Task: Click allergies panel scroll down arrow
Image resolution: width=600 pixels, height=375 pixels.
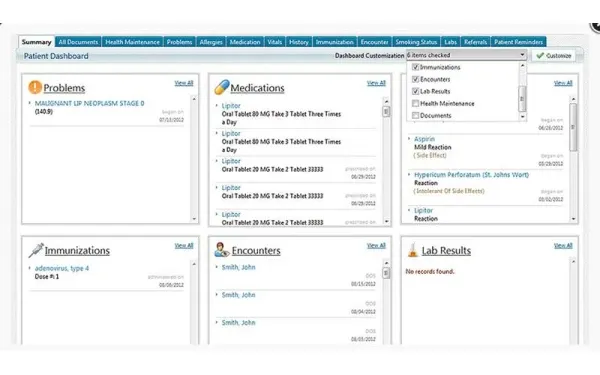Action: pyautogui.click(x=573, y=219)
